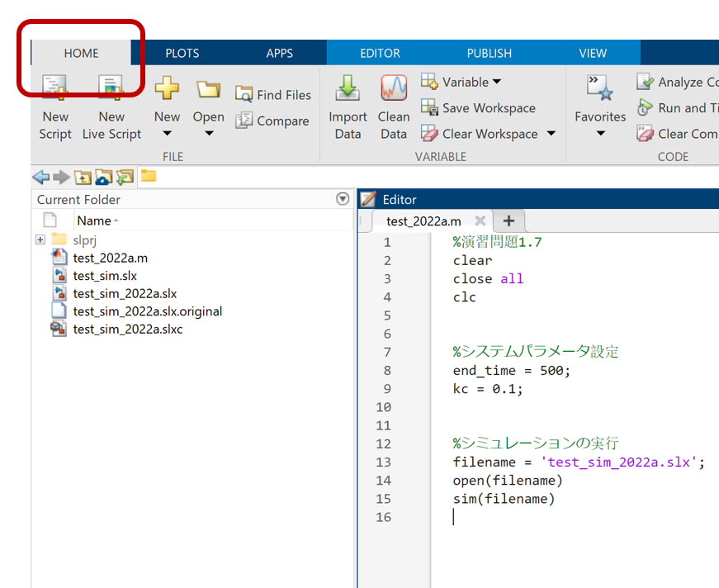Screen dimensions: 719x588
Task: Launch the Clean Data tool
Action: [393, 103]
